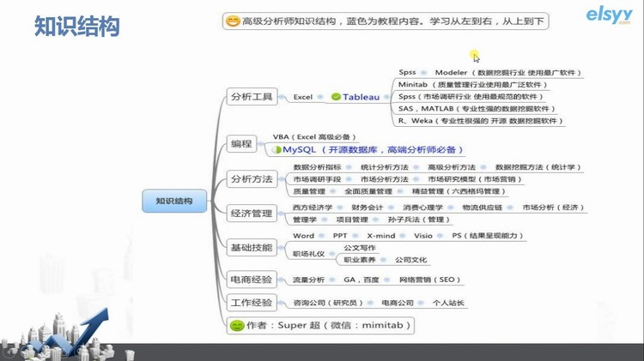Collapse the 编程 branch via its dot
The width and height of the screenshot is (644, 361).
click(261, 143)
